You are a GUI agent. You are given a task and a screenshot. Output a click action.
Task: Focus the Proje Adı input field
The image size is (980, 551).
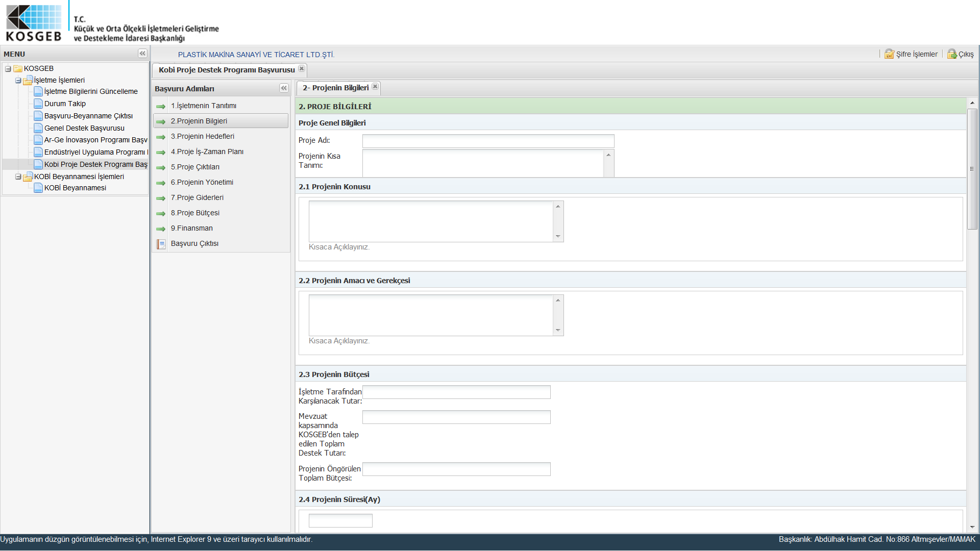488,141
